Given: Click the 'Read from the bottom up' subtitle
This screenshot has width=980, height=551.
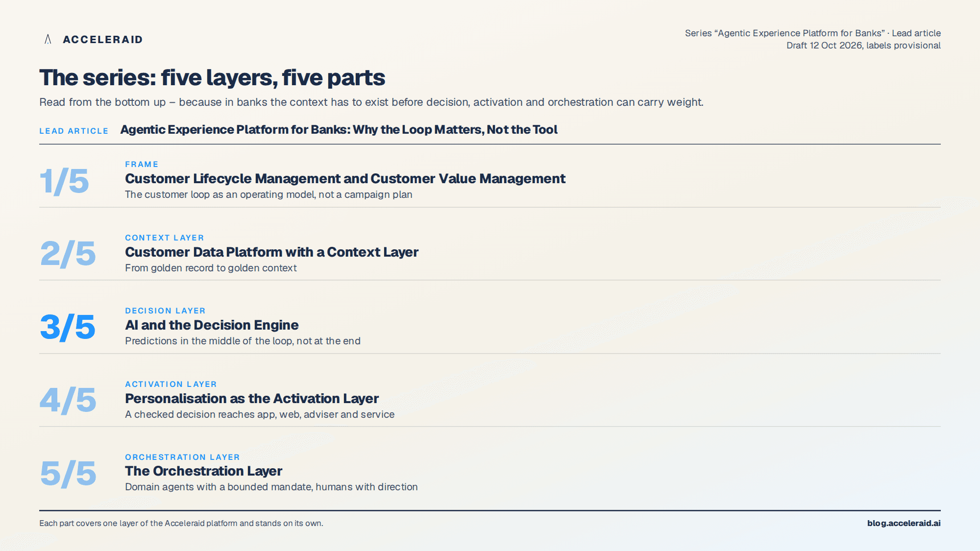Looking at the screenshot, I should point(371,102).
